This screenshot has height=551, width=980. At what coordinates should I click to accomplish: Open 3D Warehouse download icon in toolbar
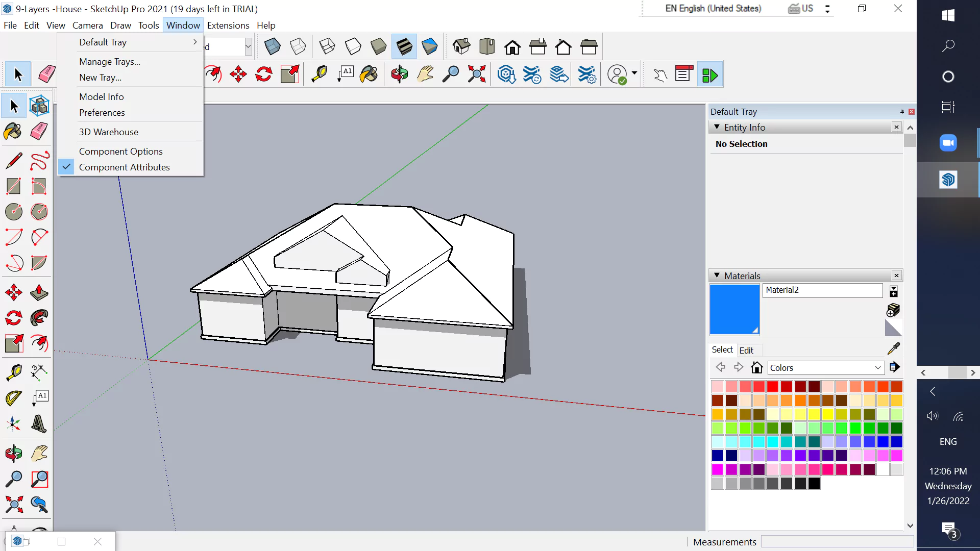(x=506, y=74)
